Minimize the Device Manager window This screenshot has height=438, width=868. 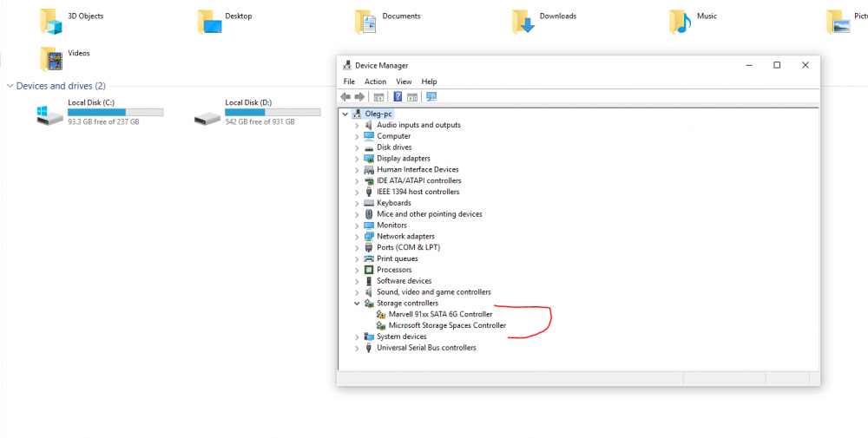point(749,65)
